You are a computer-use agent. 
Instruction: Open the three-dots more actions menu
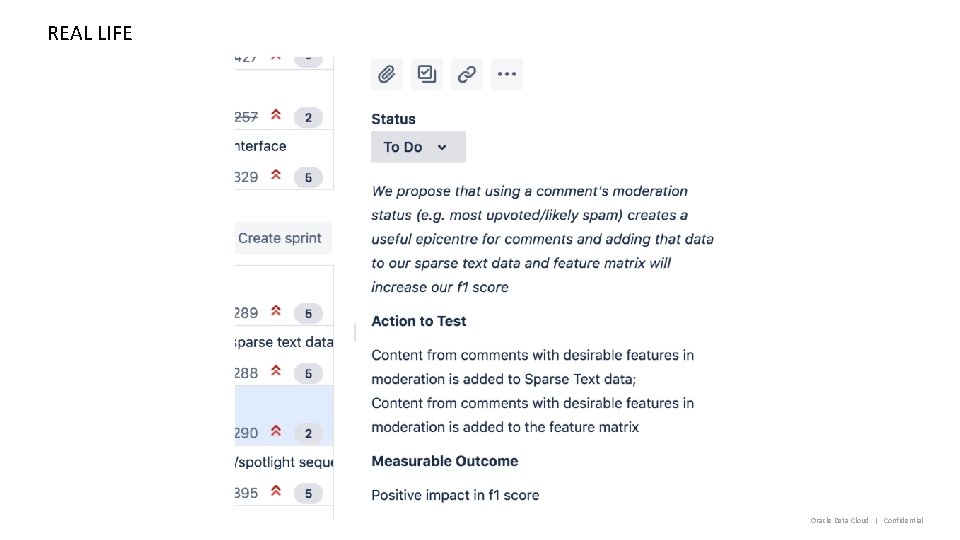click(506, 74)
